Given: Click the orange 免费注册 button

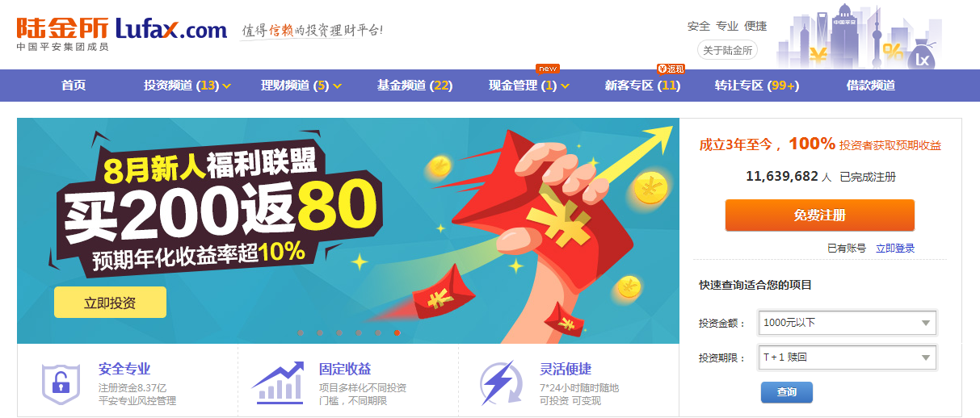Looking at the screenshot, I should pyautogui.click(x=819, y=215).
